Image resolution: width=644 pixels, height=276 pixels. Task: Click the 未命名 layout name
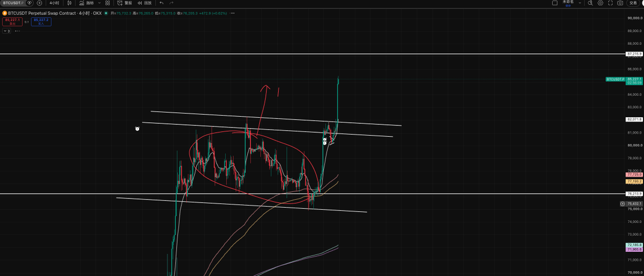click(x=568, y=3)
